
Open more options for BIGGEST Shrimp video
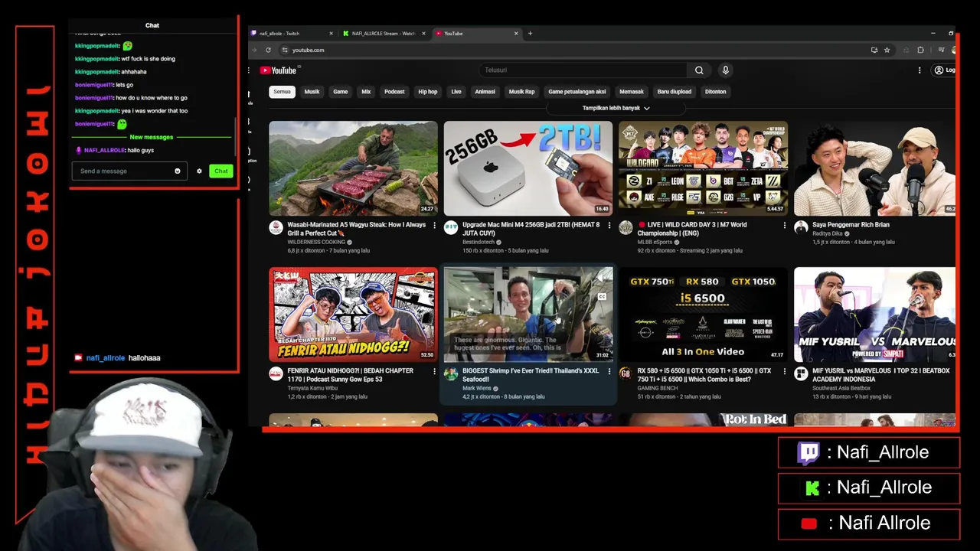pos(609,372)
